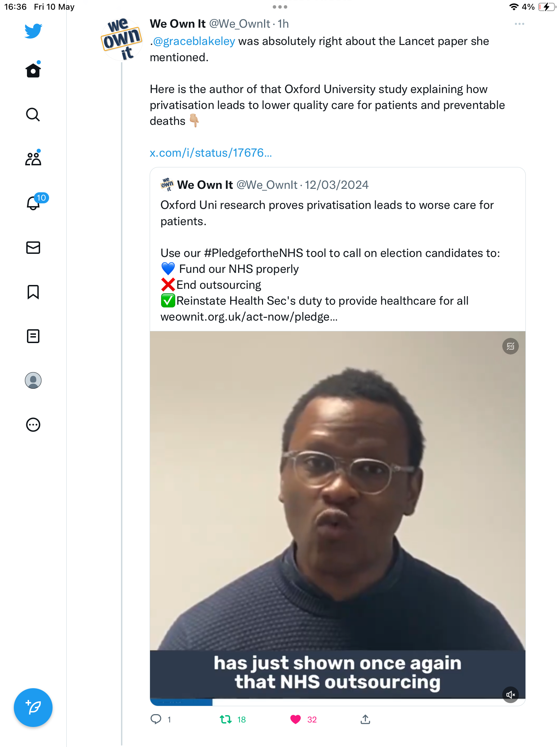Open the More circle menu in sidebar
The height and width of the screenshot is (747, 560).
point(33,425)
